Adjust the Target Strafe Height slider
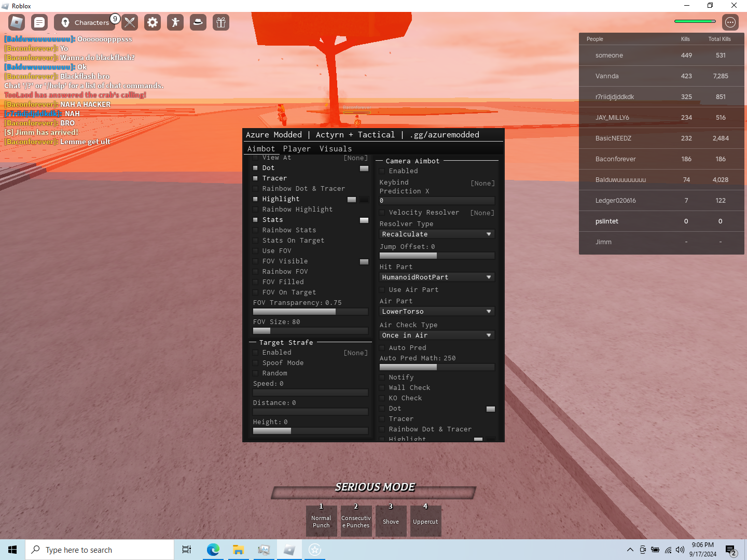The height and width of the screenshot is (560, 747). pyautogui.click(x=311, y=431)
